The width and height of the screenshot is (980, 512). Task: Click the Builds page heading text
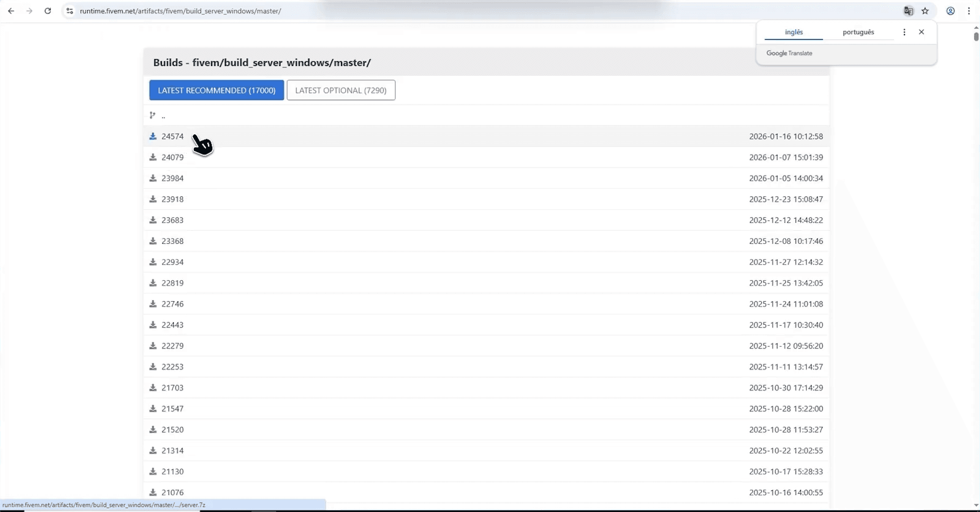[262, 63]
